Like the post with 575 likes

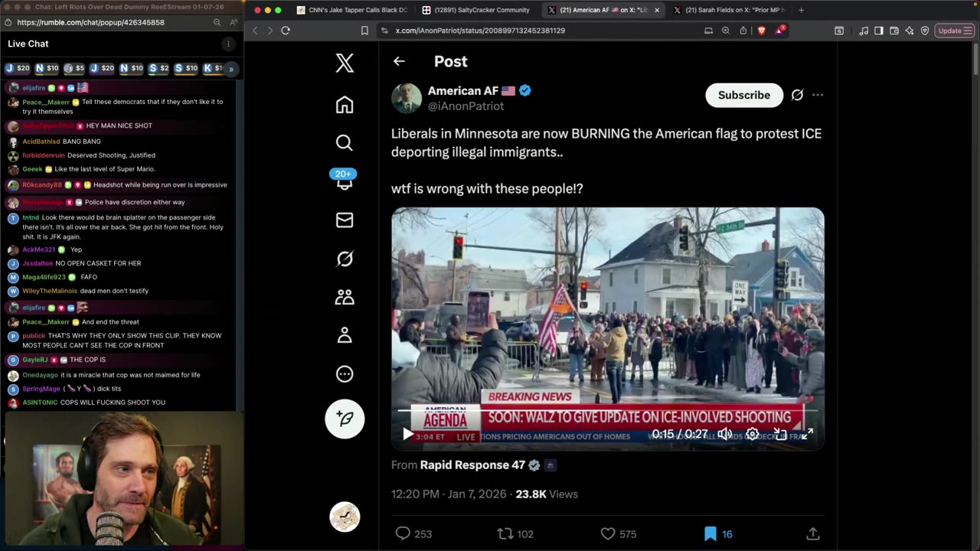(x=619, y=533)
